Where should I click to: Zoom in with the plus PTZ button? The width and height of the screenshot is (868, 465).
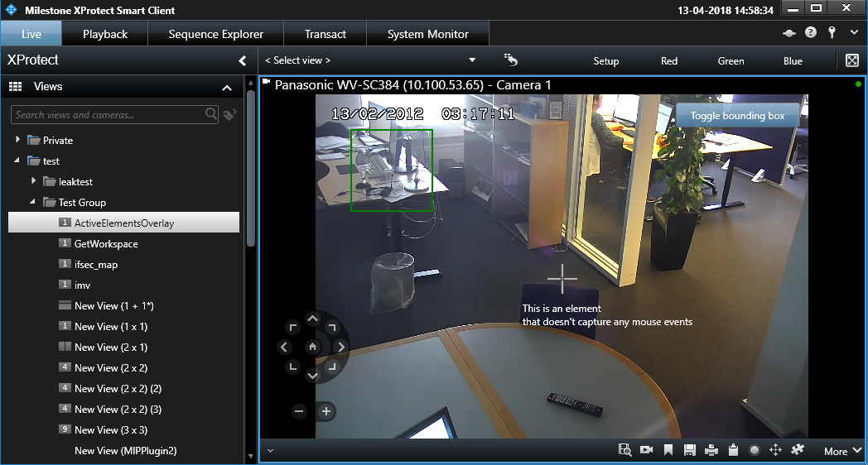click(x=326, y=411)
